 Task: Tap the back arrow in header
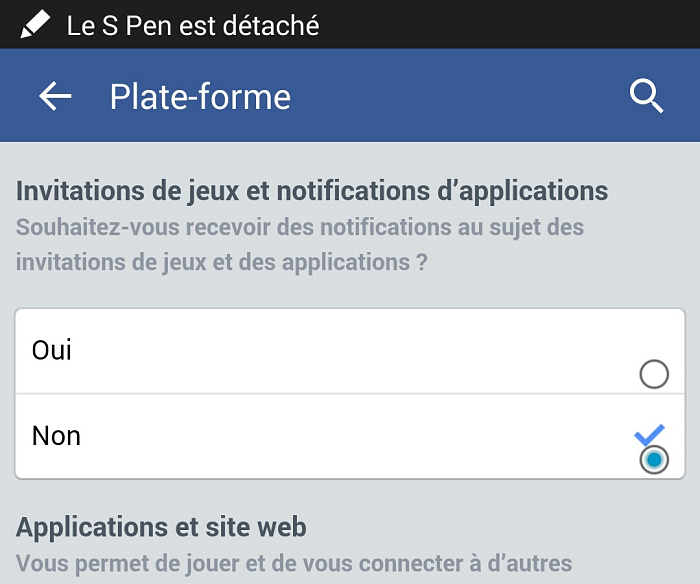tap(56, 96)
